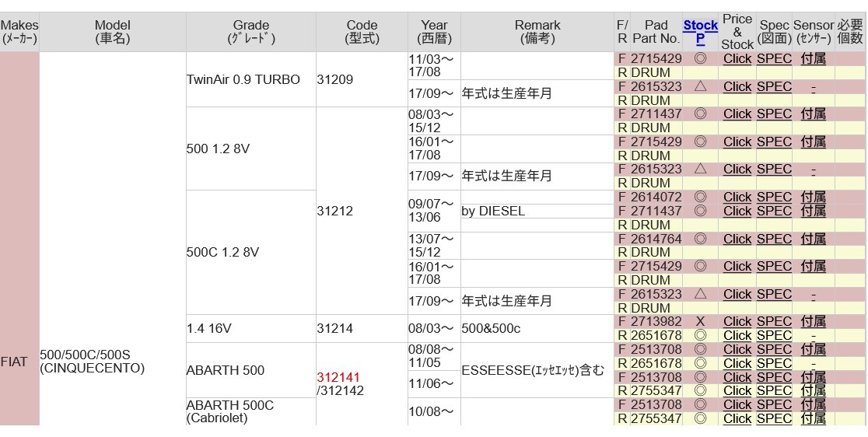Open Click link for 500 1.2 8V 17/09 row
The height and width of the screenshot is (437, 868).
click(x=737, y=170)
